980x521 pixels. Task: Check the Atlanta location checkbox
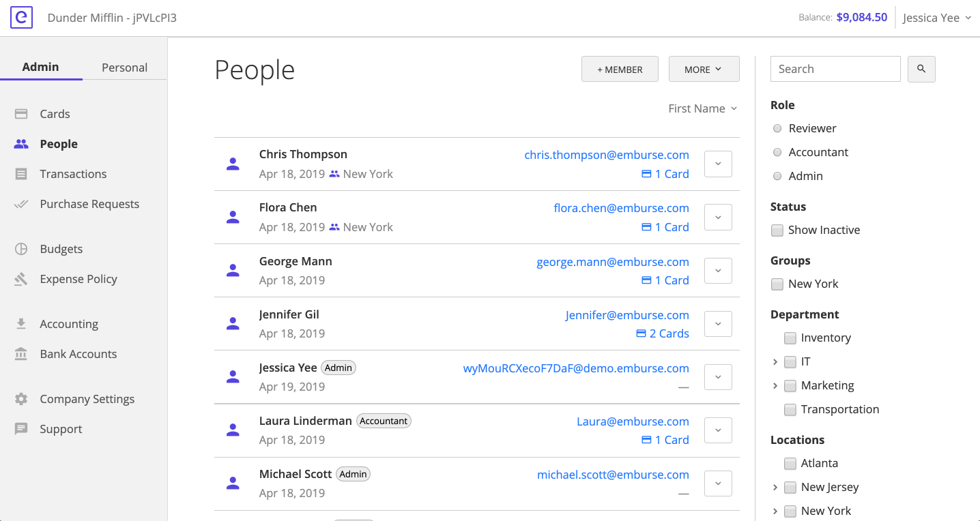tap(790, 464)
